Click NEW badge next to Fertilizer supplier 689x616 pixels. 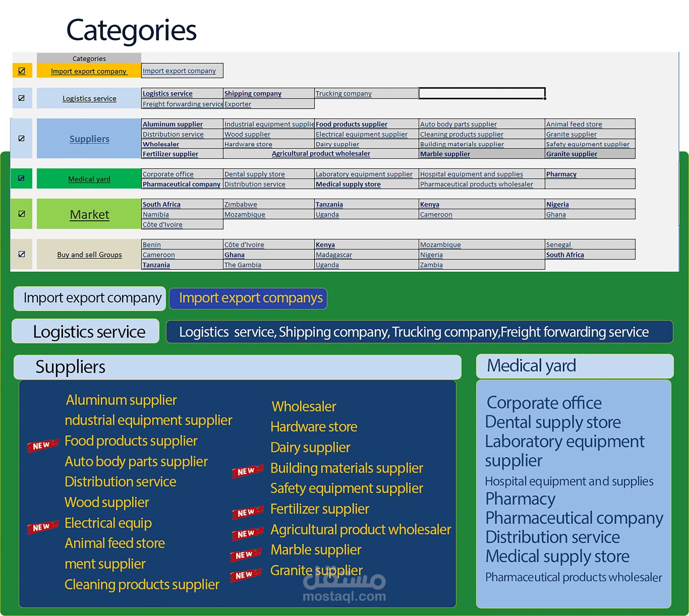(x=248, y=512)
